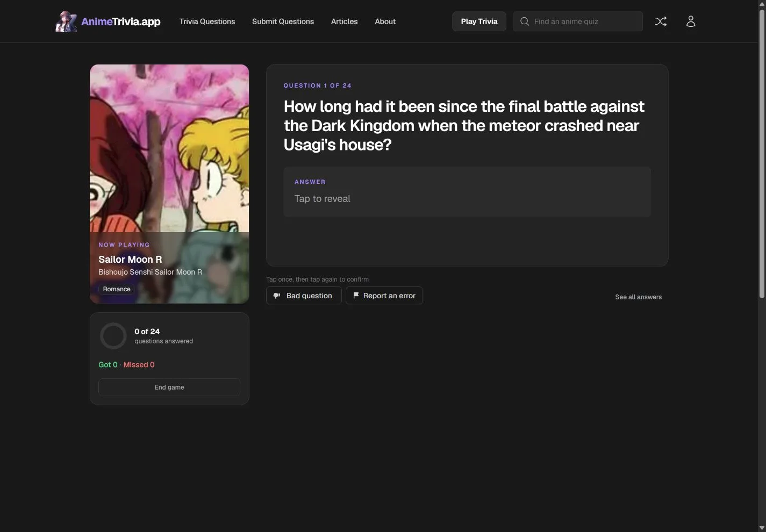Click the scrollbar down arrow
The height and width of the screenshot is (532, 766).
[762, 528]
